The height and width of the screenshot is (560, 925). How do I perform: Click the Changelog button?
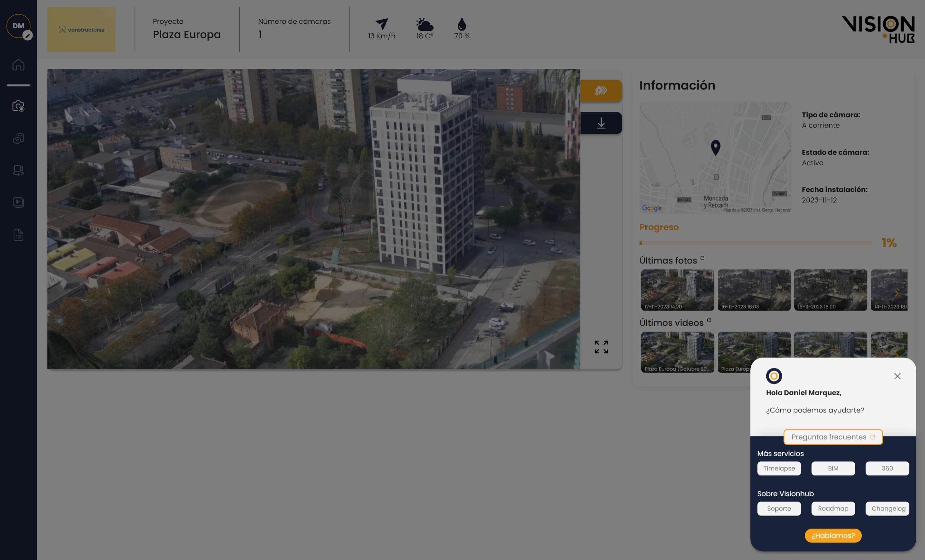887,508
